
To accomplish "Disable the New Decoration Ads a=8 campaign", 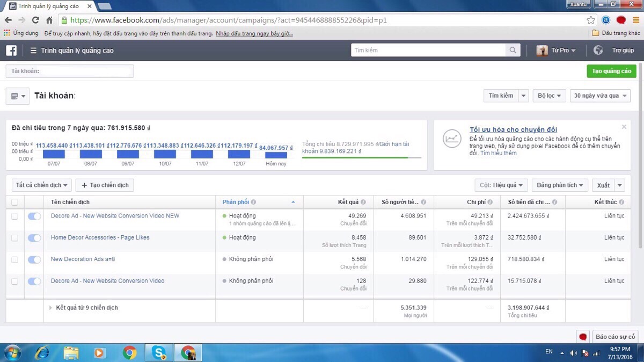I will 34,259.
